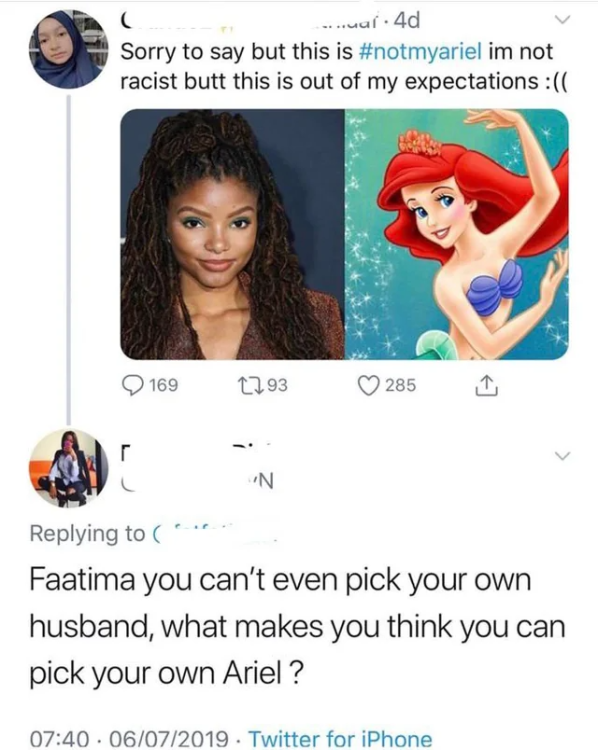Like the tweet with the heart icon
The image size is (598, 750).
click(x=368, y=386)
